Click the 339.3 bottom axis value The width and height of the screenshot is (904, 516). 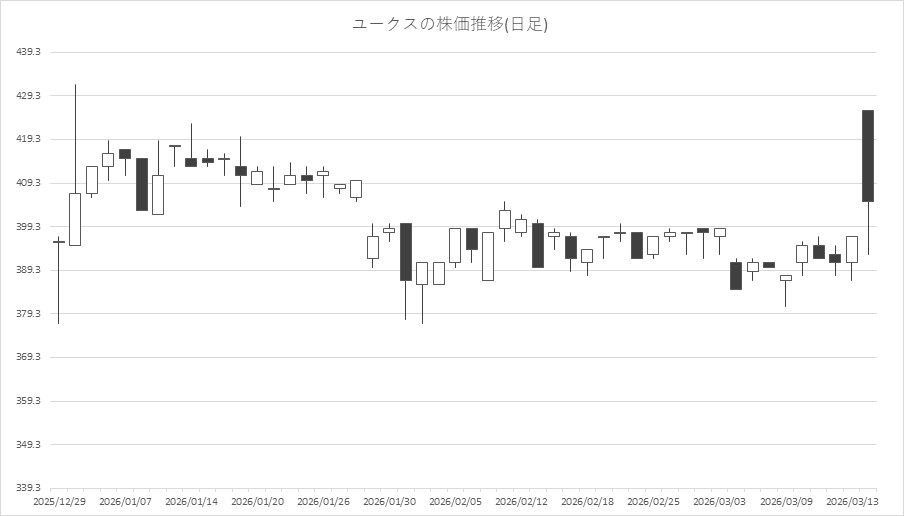pos(29,488)
